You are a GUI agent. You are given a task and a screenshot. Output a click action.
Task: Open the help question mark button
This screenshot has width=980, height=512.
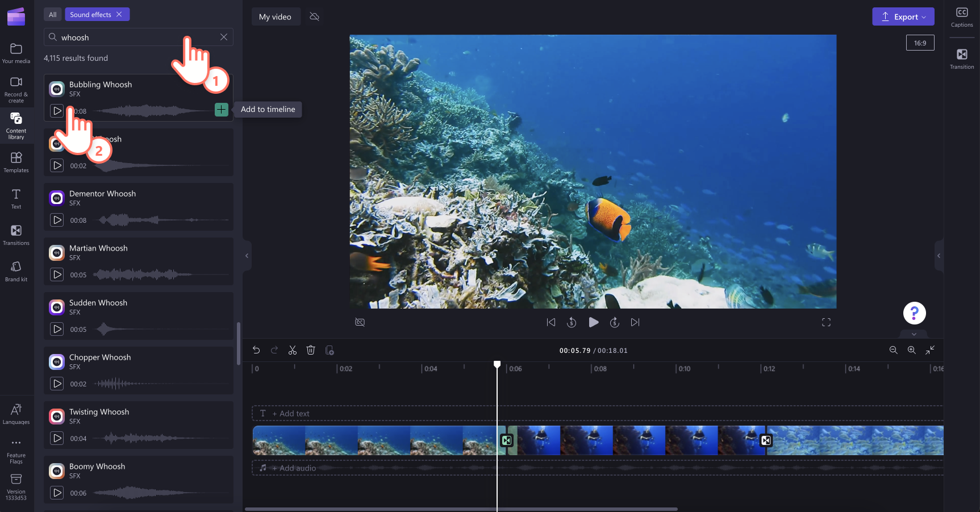click(x=914, y=313)
